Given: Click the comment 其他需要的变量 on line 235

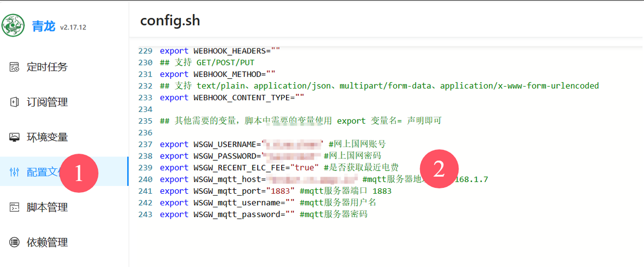Looking at the screenshot, I should click(x=301, y=121).
